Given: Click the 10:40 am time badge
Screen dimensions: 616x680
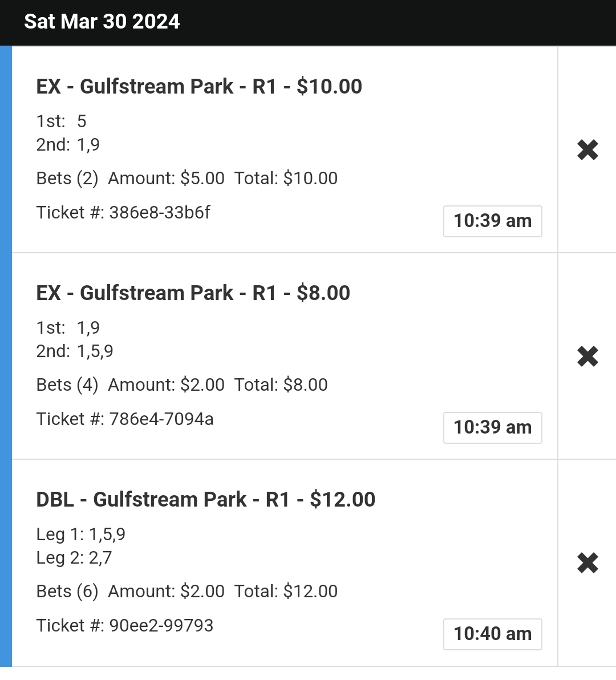Looking at the screenshot, I should (492, 634).
